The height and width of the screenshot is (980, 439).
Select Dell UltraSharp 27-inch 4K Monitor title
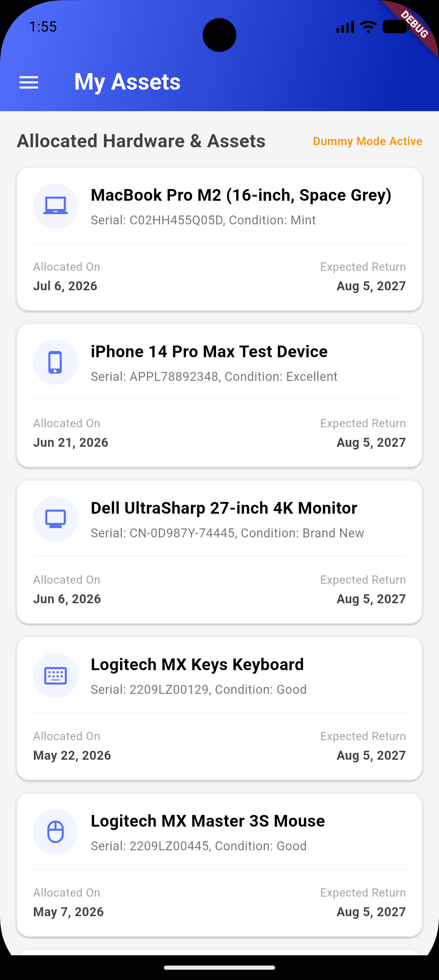click(224, 508)
